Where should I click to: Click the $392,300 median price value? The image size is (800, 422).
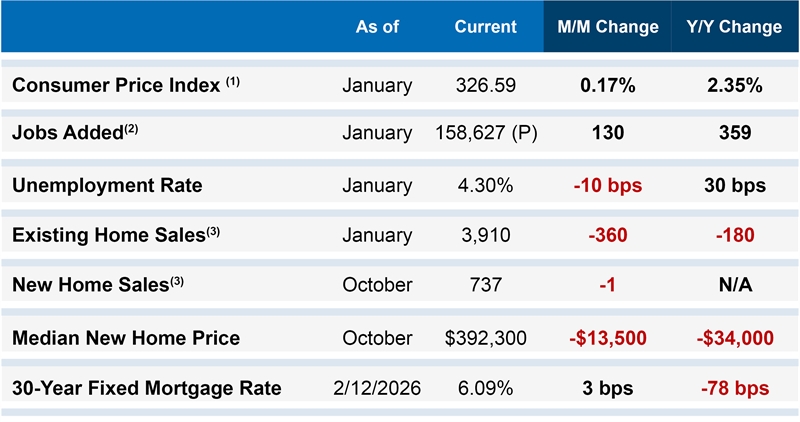pos(486,338)
